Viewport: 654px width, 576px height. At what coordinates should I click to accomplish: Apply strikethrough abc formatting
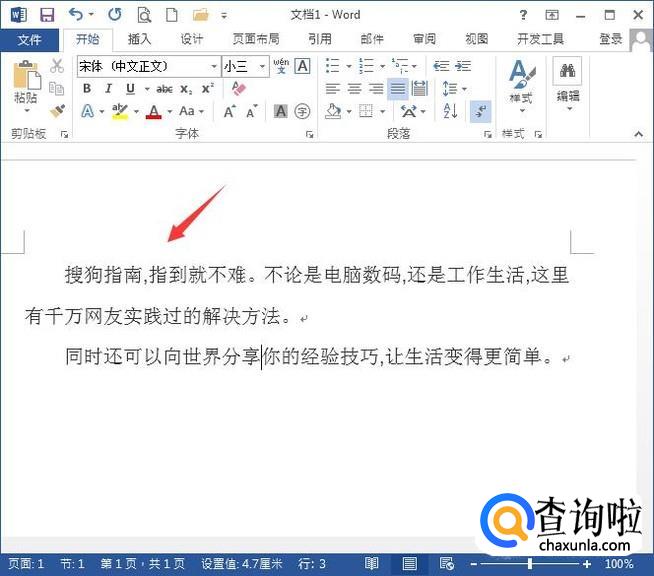(x=164, y=89)
